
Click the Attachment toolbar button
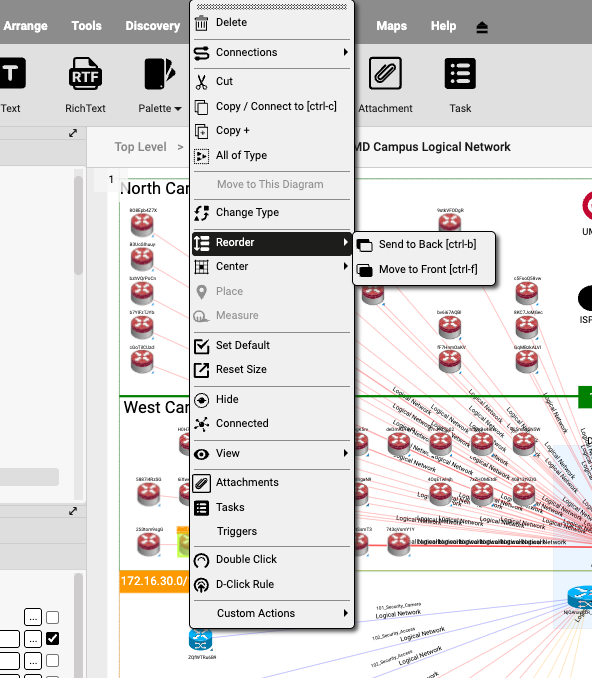tap(385, 85)
